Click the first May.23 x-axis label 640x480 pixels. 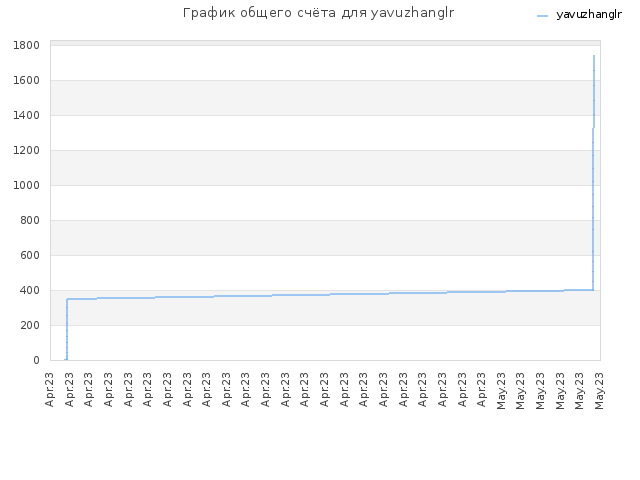pos(502,391)
